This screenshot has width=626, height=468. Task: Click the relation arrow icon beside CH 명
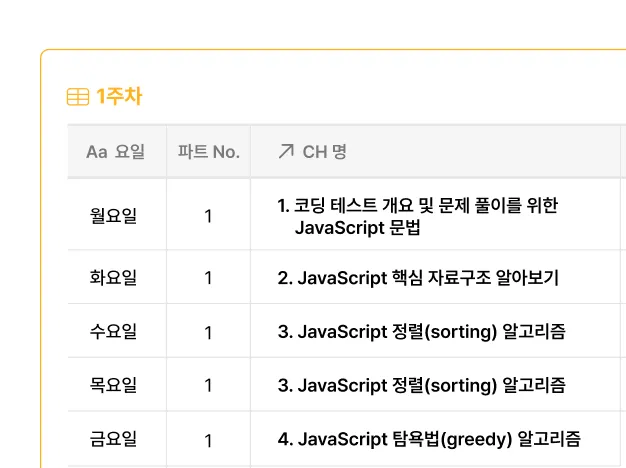(286, 152)
